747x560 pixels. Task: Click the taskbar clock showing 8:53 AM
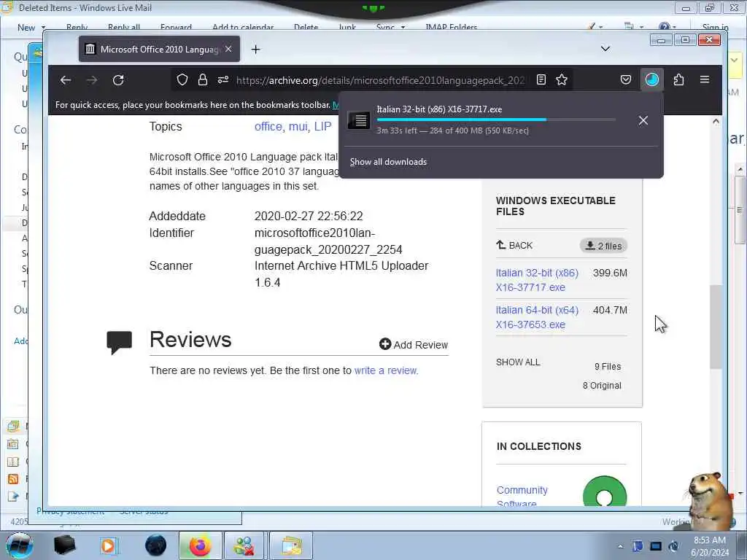point(710,546)
